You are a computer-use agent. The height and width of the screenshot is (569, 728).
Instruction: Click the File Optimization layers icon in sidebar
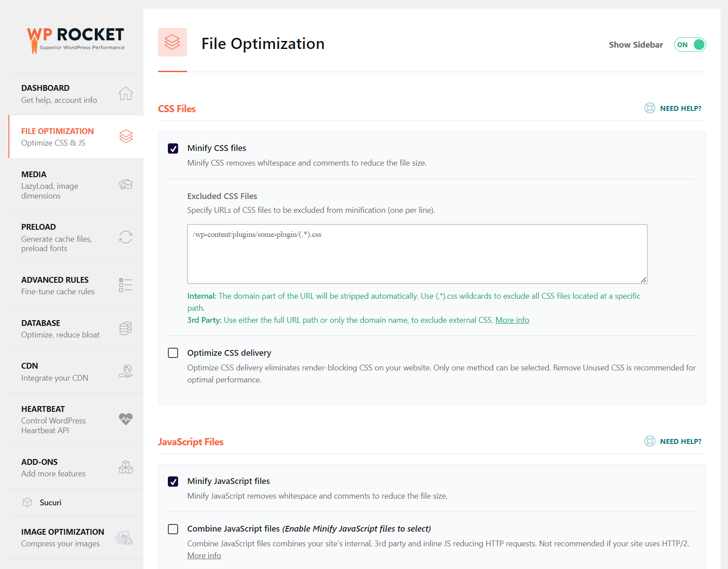point(126,137)
